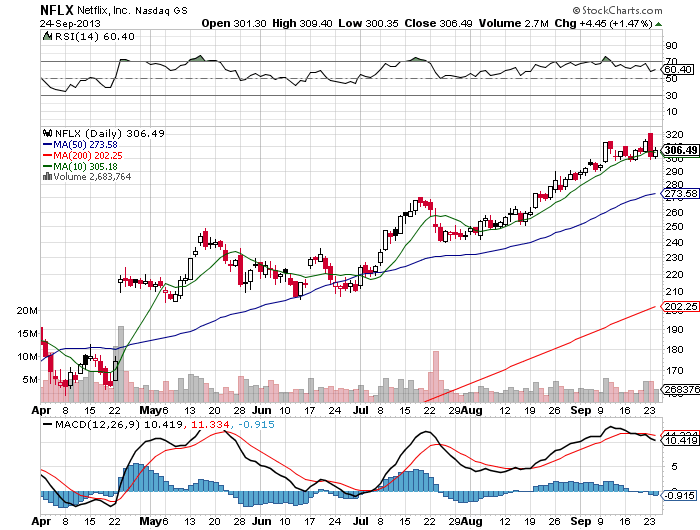Click the green up-arrow beside Chg

(x=658, y=24)
